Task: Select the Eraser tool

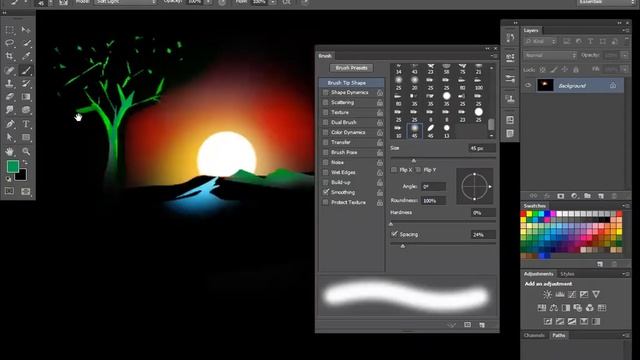Action: point(9,97)
